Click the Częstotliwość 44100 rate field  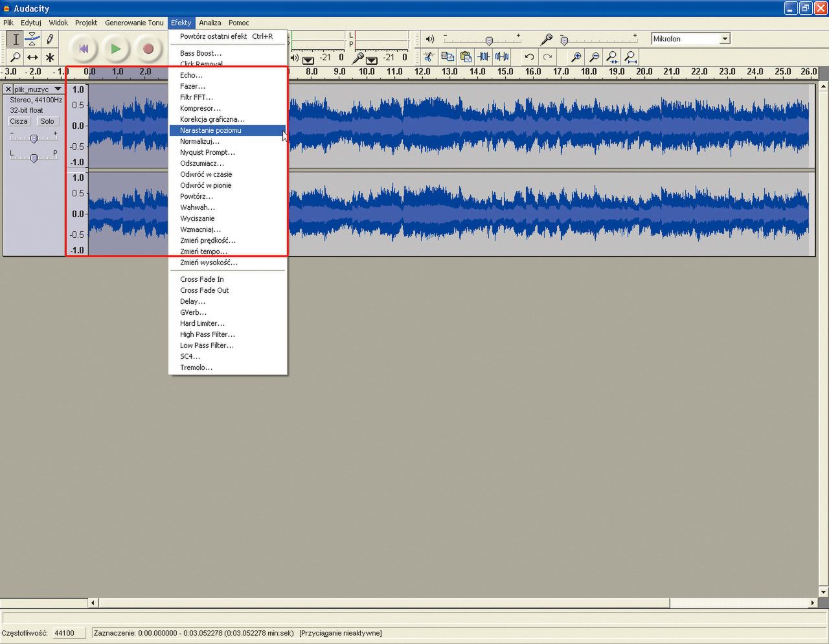tap(68, 633)
